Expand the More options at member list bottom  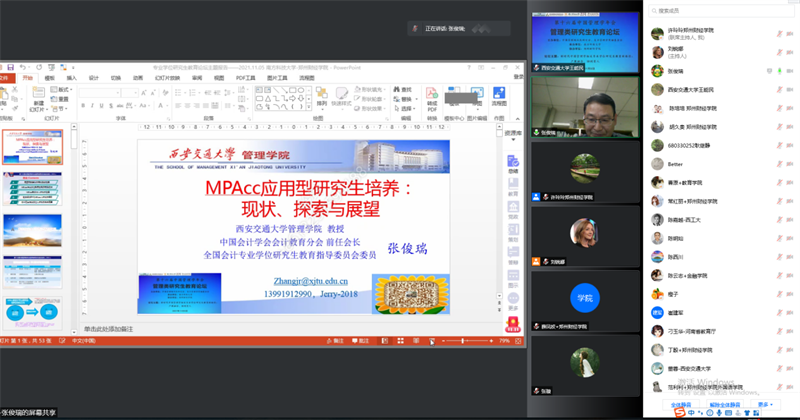(x=764, y=405)
